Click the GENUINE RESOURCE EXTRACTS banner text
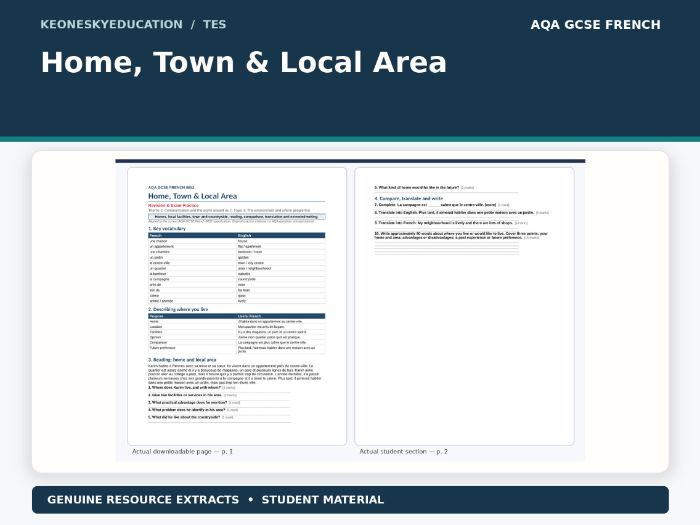 [143, 500]
